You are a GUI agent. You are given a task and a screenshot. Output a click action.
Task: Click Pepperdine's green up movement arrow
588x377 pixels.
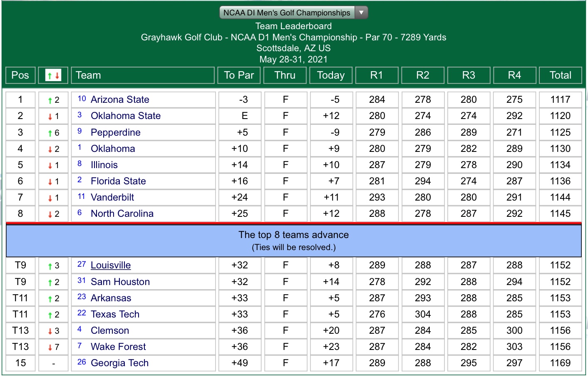(50, 133)
